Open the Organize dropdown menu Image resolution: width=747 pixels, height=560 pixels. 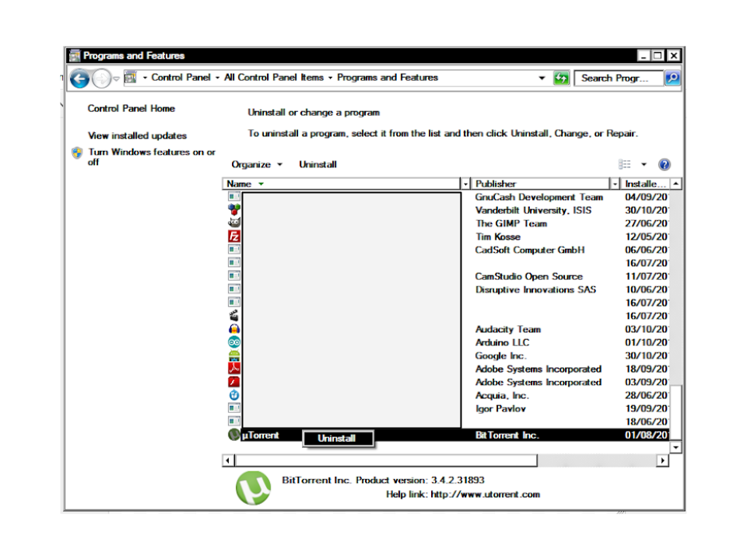[x=257, y=165]
